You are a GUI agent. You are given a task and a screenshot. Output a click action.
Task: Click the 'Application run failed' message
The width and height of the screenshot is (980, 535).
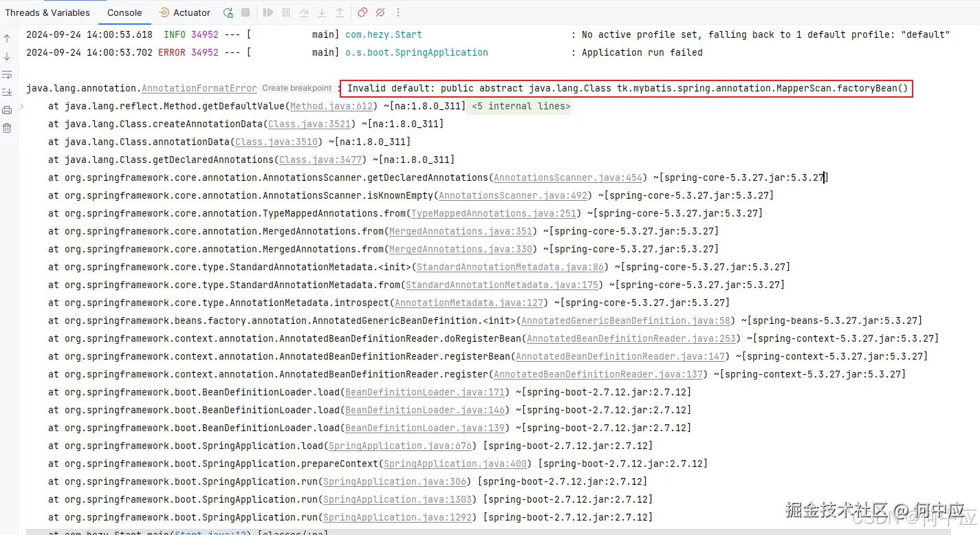[642, 52]
